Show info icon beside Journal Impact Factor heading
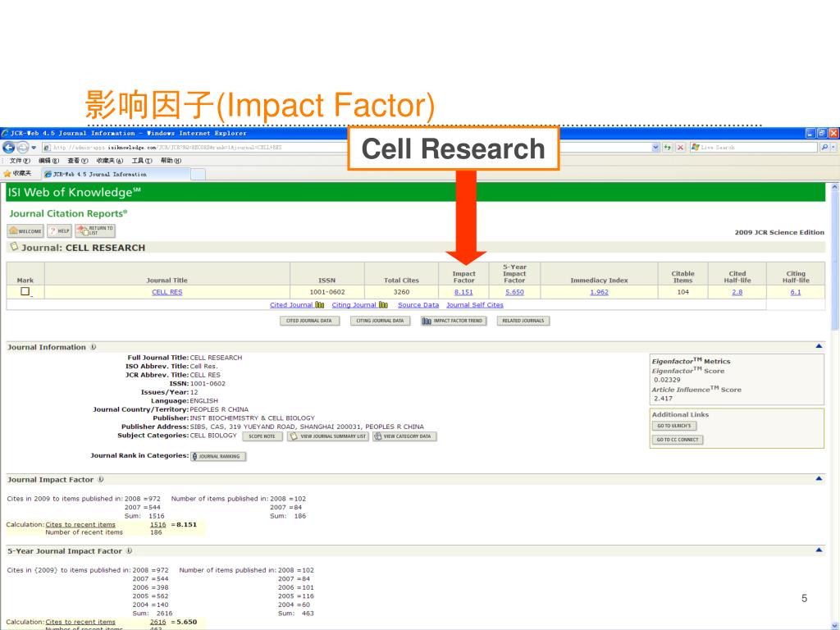 [x=101, y=479]
